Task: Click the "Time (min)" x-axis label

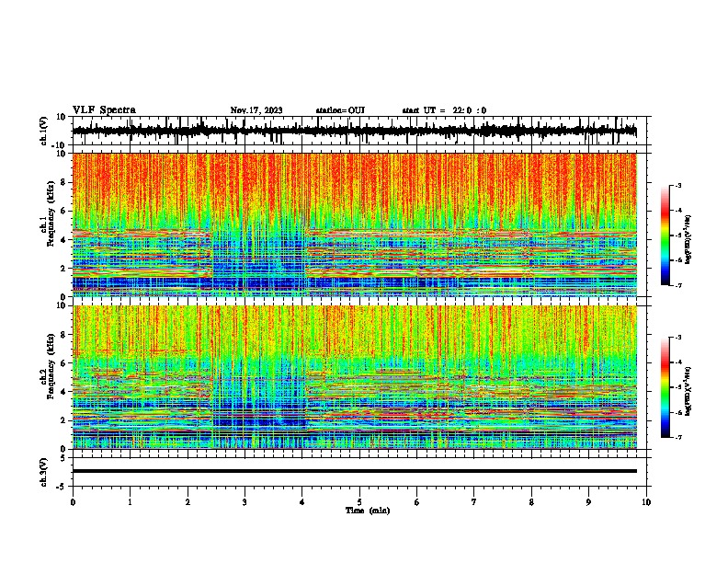Action: point(368,511)
